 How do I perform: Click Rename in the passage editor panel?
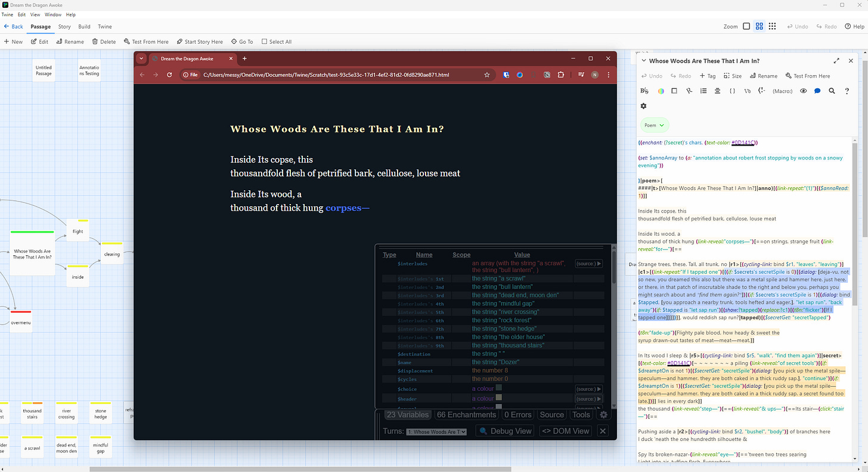[763, 76]
